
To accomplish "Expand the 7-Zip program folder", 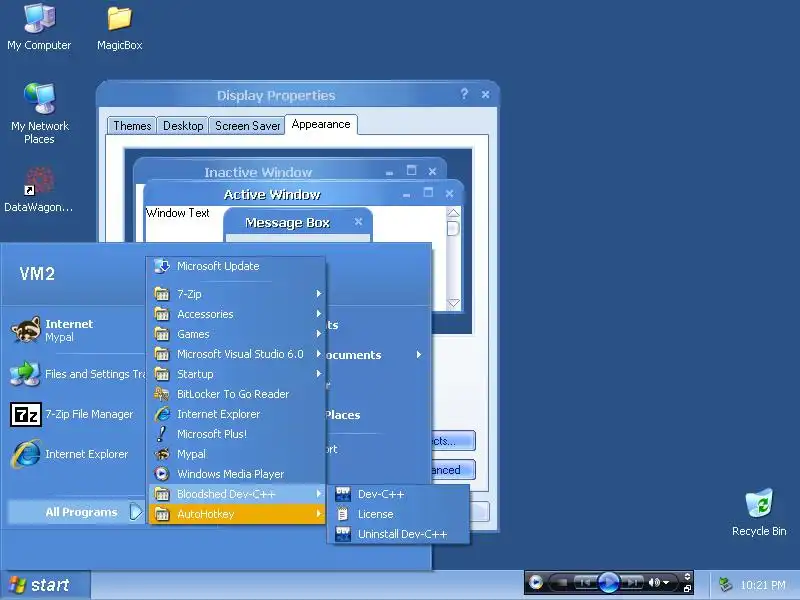I will 237,294.
